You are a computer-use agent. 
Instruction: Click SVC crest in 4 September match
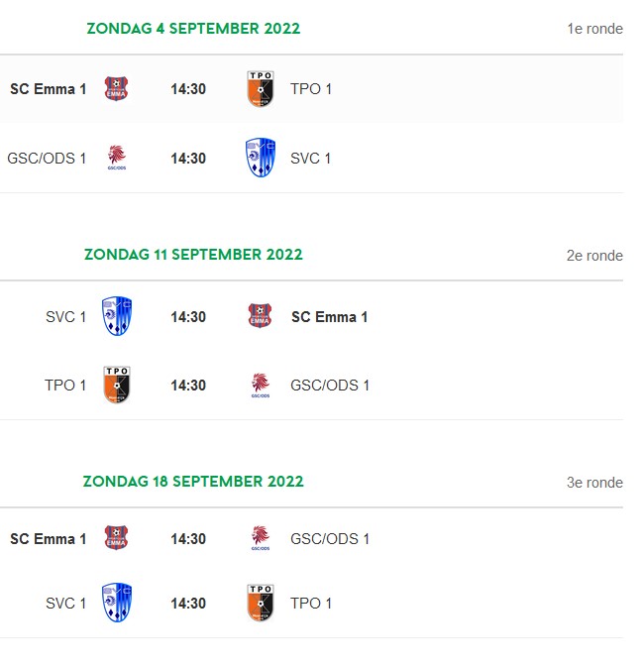(261, 158)
